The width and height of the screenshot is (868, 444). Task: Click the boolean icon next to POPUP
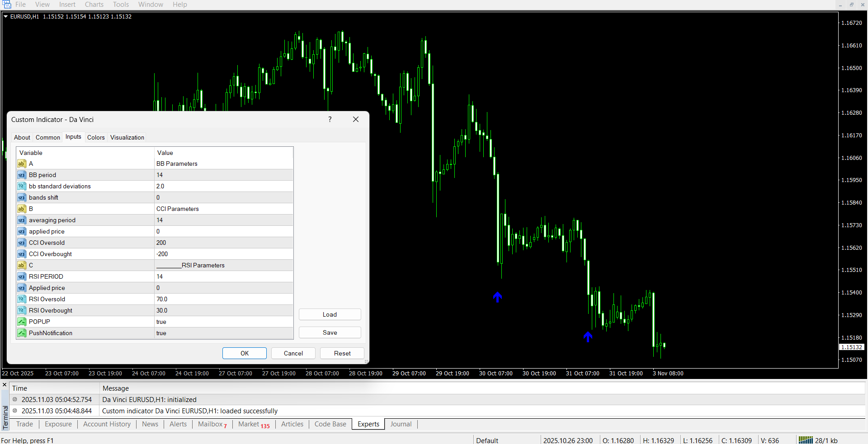pos(21,322)
